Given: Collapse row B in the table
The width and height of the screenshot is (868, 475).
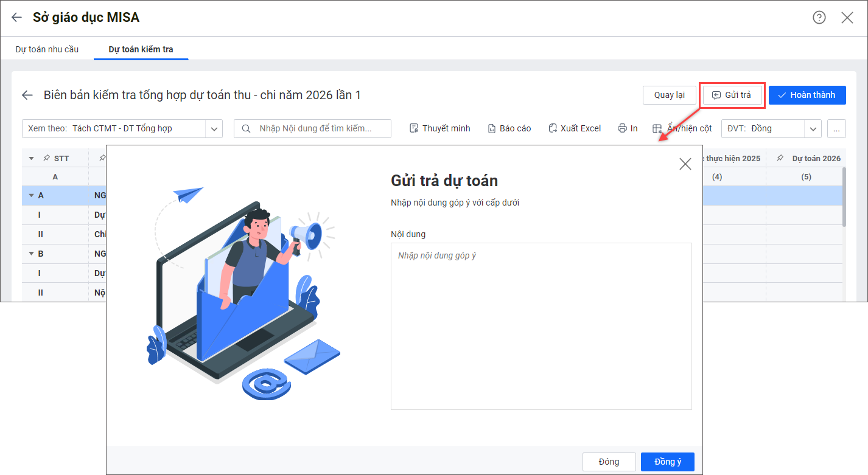Looking at the screenshot, I should [x=32, y=254].
